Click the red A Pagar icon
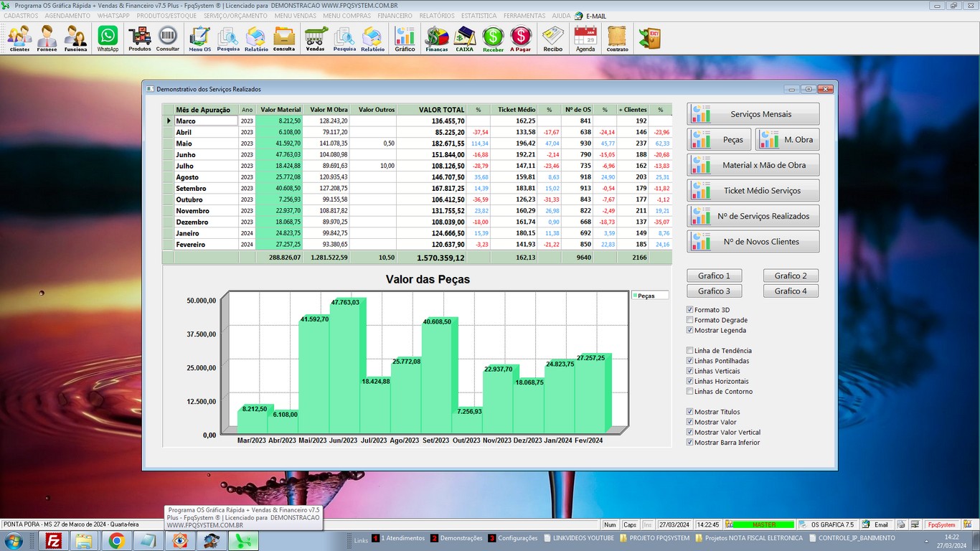980x551 pixels. tap(521, 38)
